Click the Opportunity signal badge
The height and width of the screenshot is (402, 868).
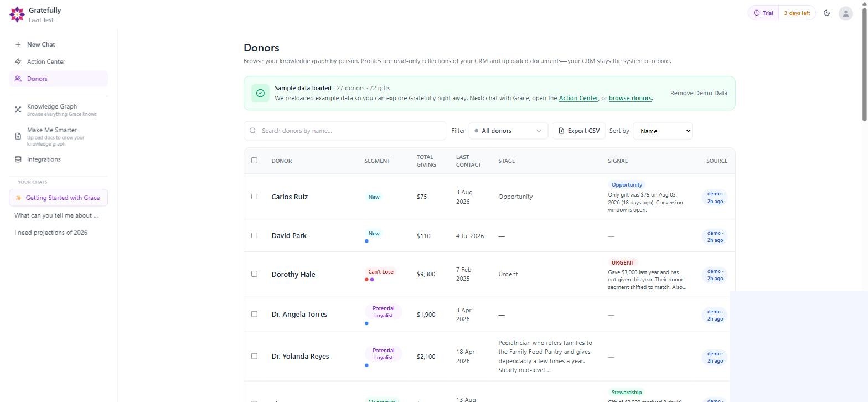tap(627, 185)
